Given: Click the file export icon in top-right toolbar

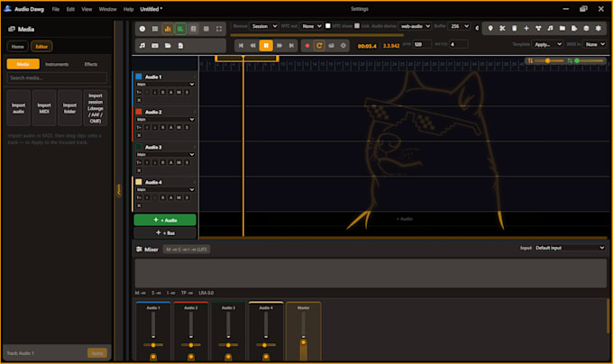Looking at the screenshot, I should (x=574, y=28).
